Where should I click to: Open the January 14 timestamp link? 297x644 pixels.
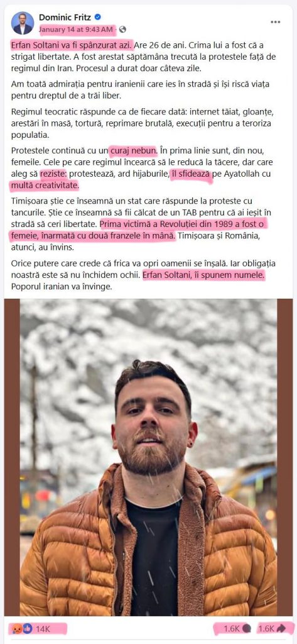coord(75,29)
